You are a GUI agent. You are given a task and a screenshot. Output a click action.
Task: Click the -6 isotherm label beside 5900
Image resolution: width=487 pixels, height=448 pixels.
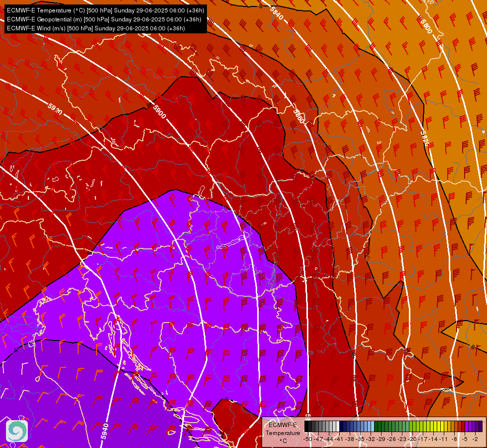point(149,106)
